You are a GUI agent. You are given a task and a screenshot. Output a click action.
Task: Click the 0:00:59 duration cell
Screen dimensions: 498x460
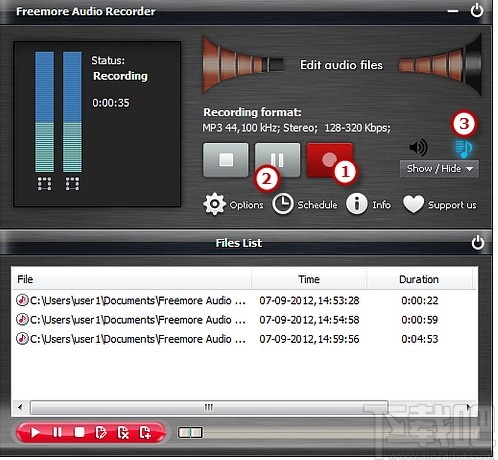click(x=419, y=320)
